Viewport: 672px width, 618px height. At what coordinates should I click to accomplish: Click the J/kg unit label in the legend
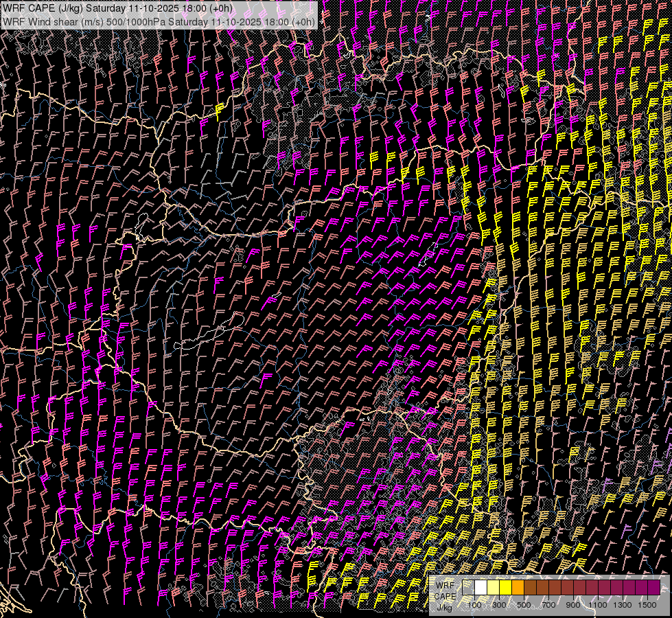click(444, 607)
